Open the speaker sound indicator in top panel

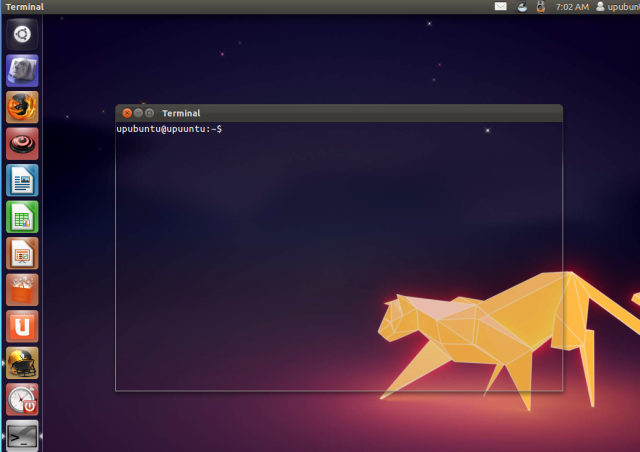click(541, 7)
